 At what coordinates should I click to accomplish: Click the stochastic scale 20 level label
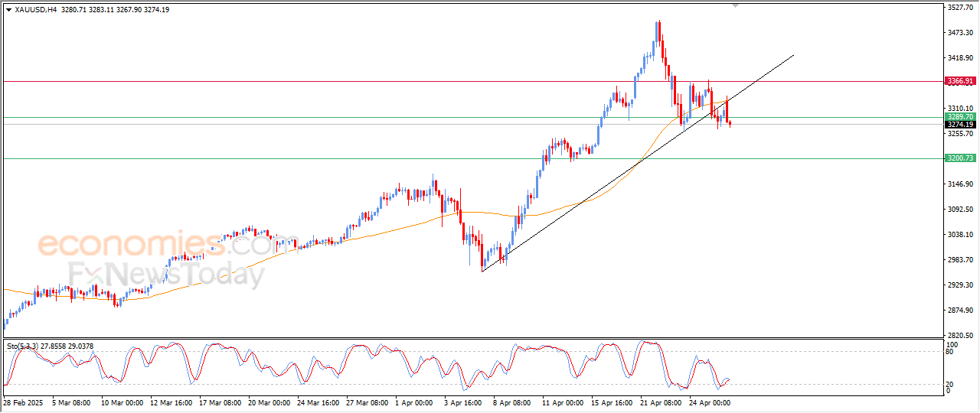[x=952, y=384]
